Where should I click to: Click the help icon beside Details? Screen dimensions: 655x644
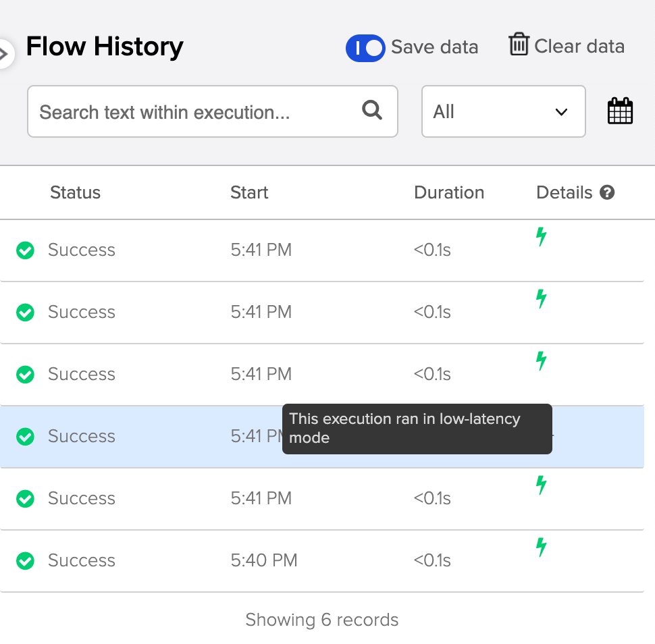click(607, 193)
